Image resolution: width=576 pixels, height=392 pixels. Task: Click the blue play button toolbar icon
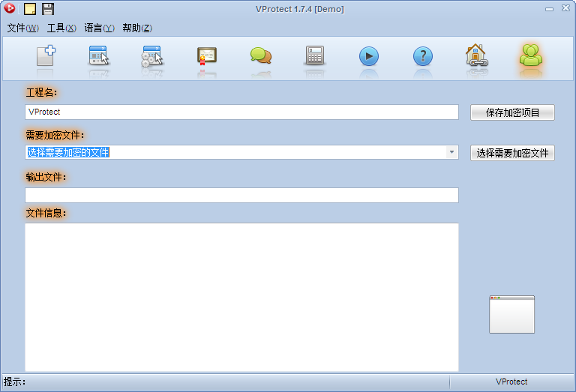(369, 56)
